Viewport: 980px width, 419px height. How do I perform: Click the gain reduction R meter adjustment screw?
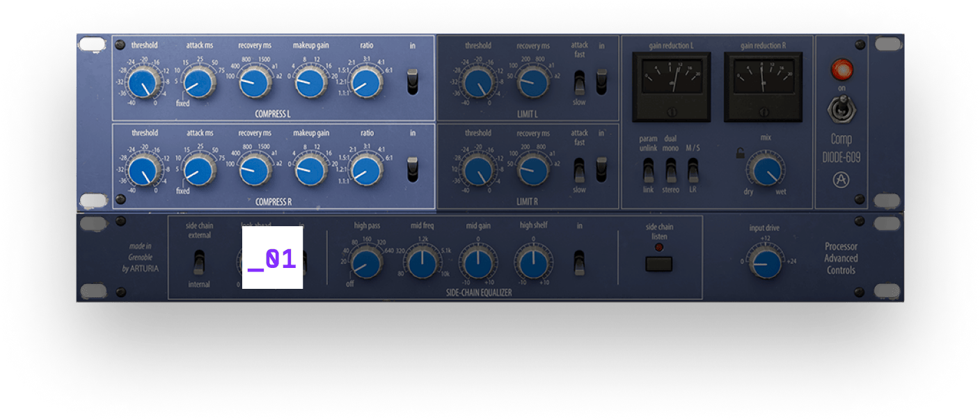(x=762, y=113)
